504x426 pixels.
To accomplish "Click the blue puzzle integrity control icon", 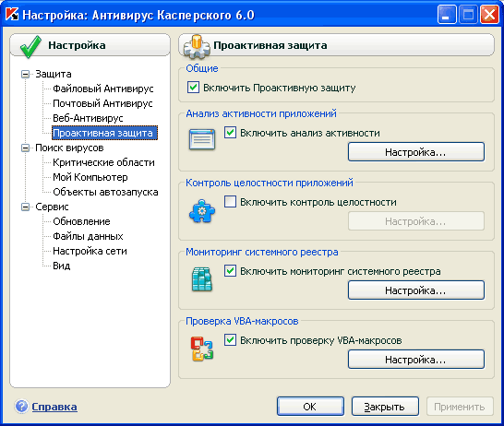I will [202, 211].
